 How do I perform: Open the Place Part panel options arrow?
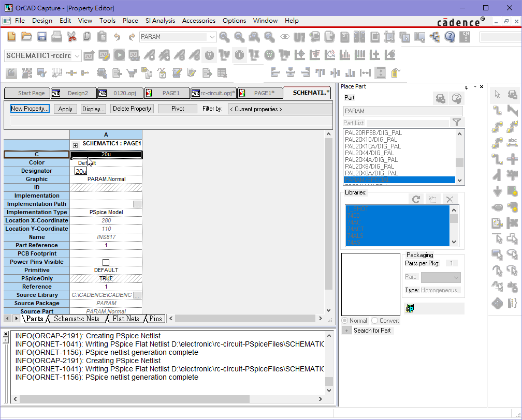[x=475, y=87]
